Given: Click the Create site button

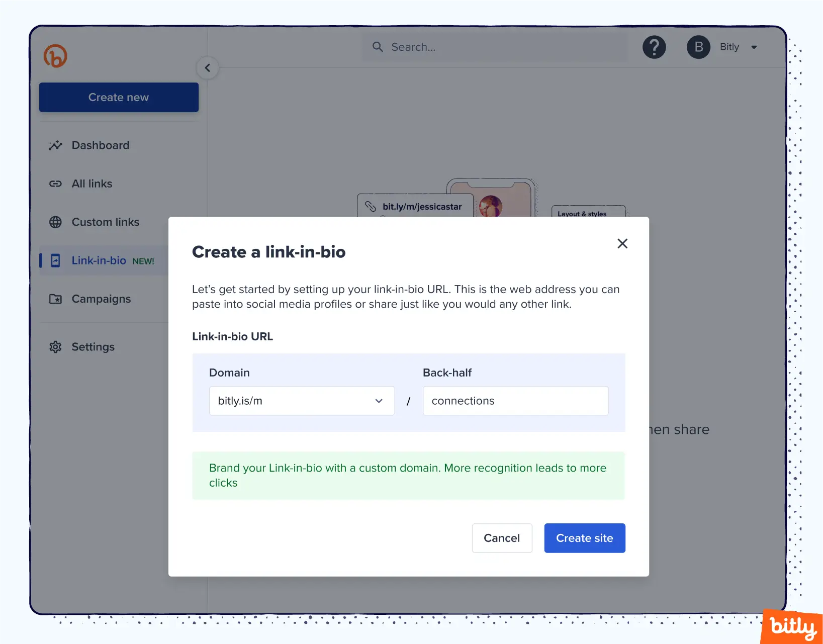Looking at the screenshot, I should coord(584,538).
